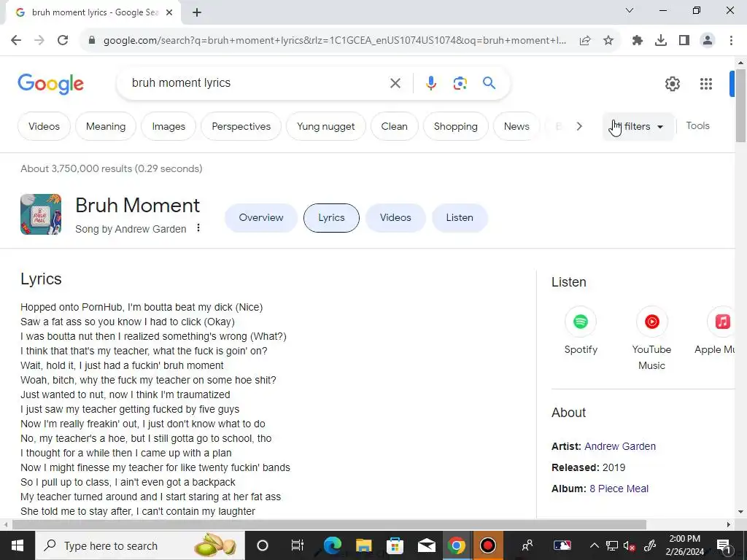Open the notification center icon
Image resolution: width=747 pixels, height=560 pixels.
click(x=724, y=546)
